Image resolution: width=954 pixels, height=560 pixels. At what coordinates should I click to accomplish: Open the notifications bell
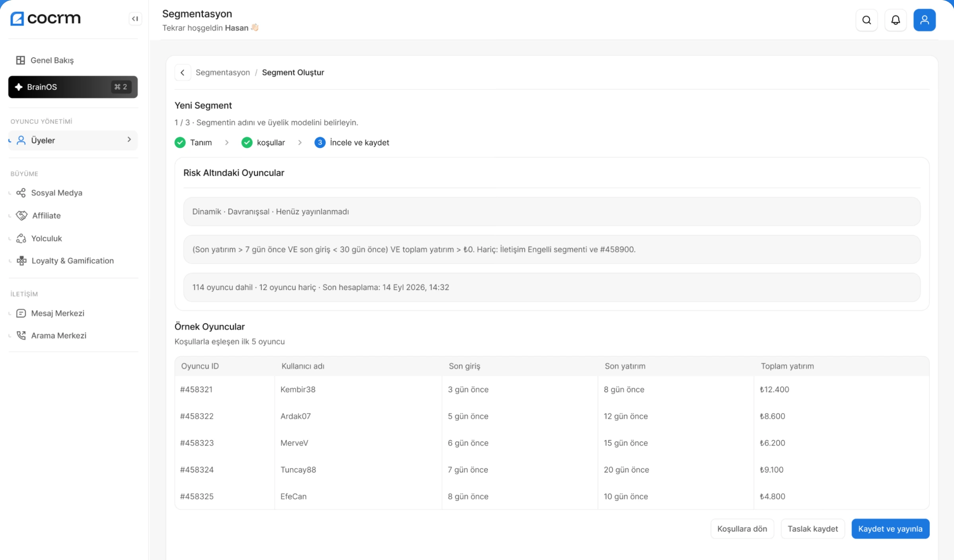[x=896, y=20]
